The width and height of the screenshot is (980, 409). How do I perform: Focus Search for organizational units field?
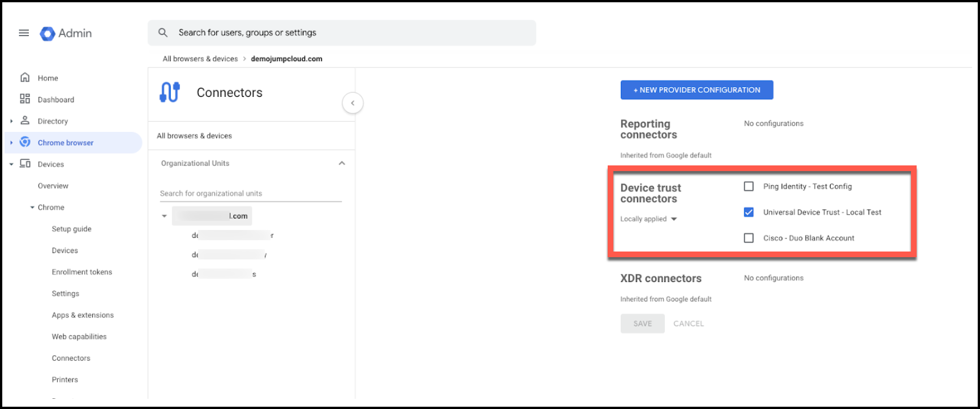pyautogui.click(x=251, y=193)
